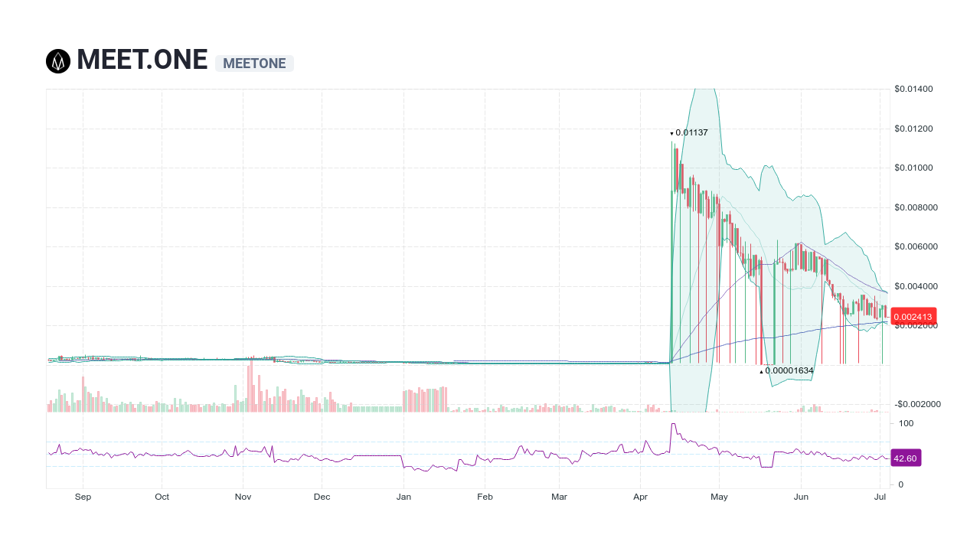Click the $0.01000 price axis label
980x551 pixels.
point(913,168)
